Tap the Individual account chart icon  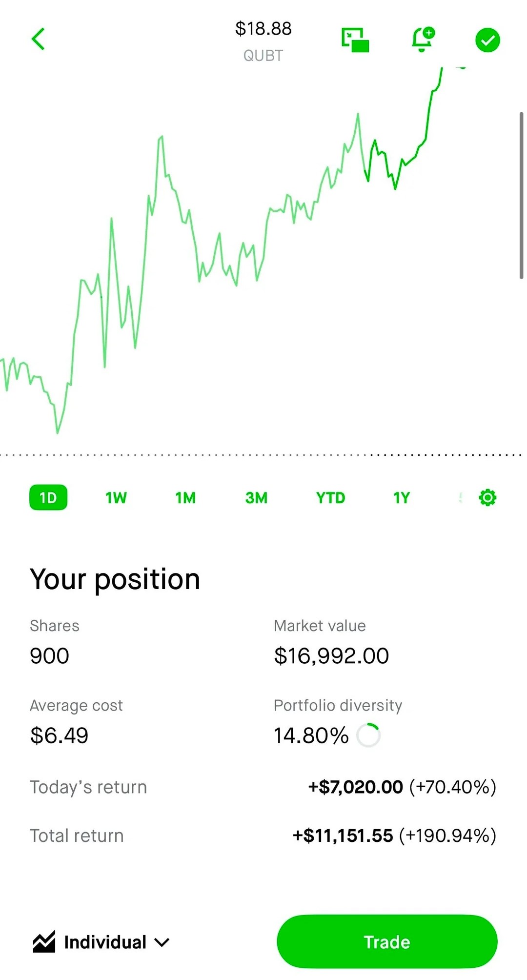pos(44,942)
